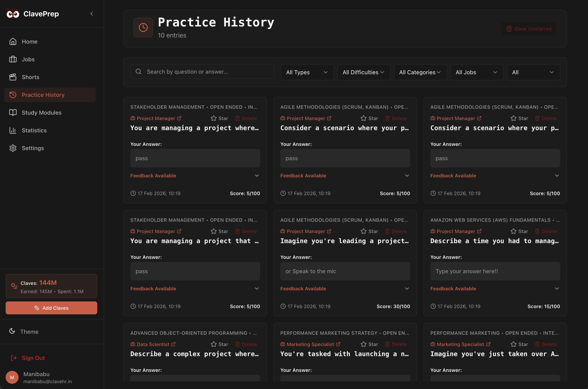Viewport: 588px width, 389px height.
Task: Click the ClavePrep owl logo
Action: 13,14
